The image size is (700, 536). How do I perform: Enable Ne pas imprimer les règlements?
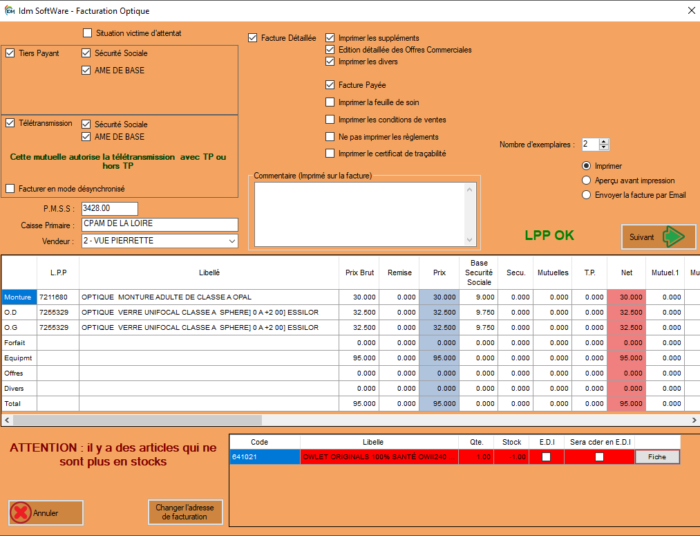[330, 137]
